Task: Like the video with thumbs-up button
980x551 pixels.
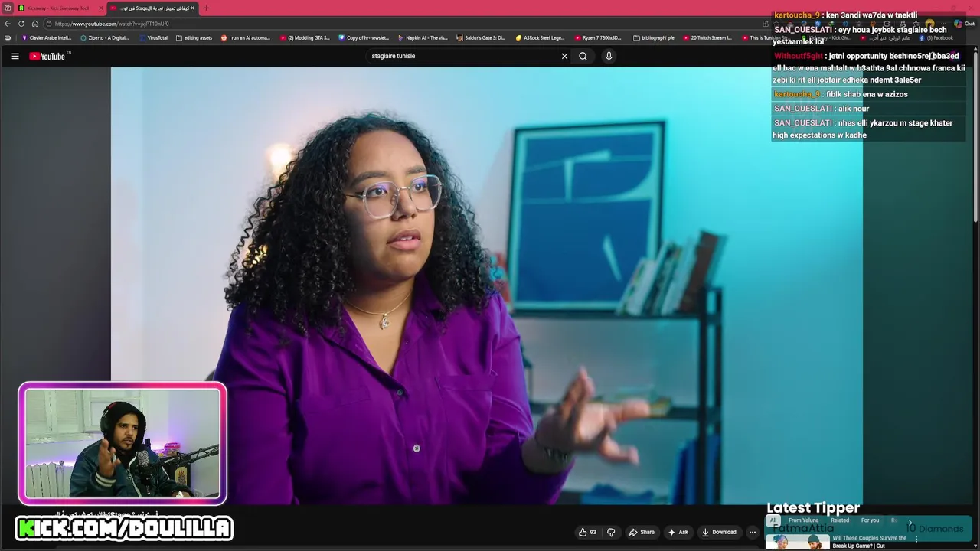Action: pyautogui.click(x=587, y=532)
